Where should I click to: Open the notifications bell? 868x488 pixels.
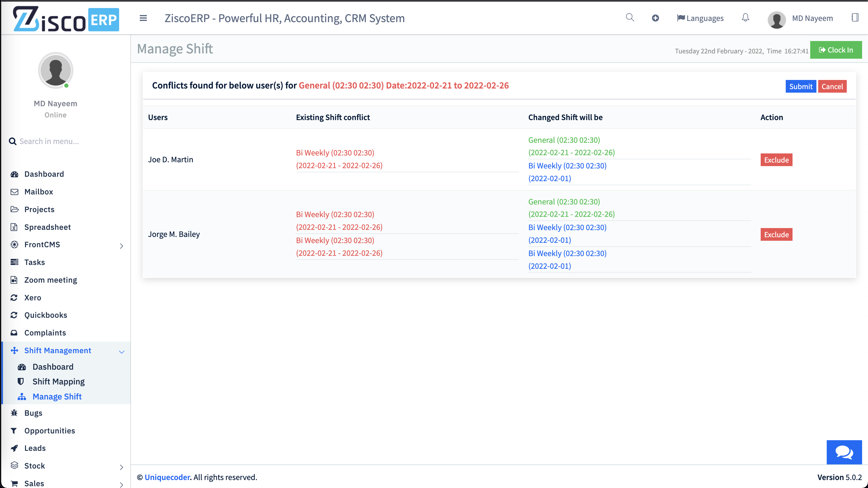(745, 17)
